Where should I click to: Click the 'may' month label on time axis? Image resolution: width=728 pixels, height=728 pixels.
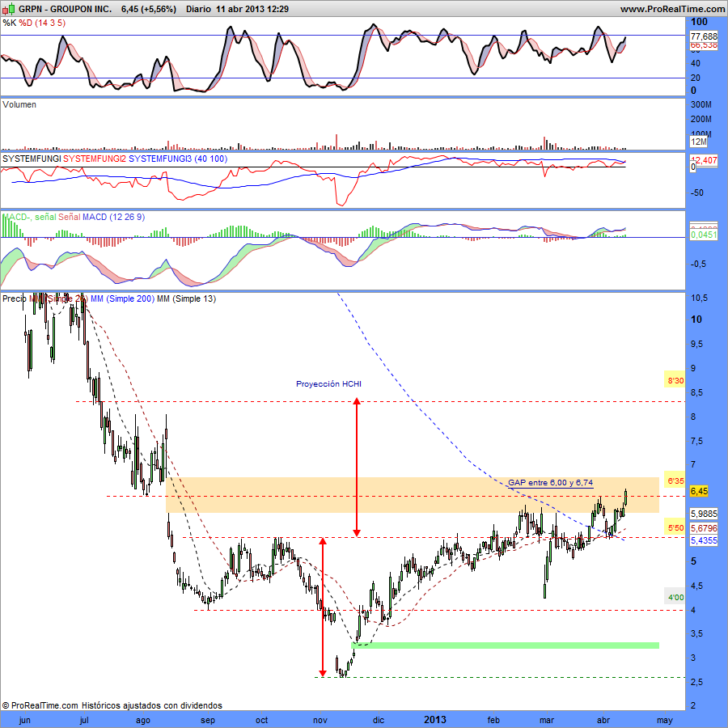click(664, 720)
